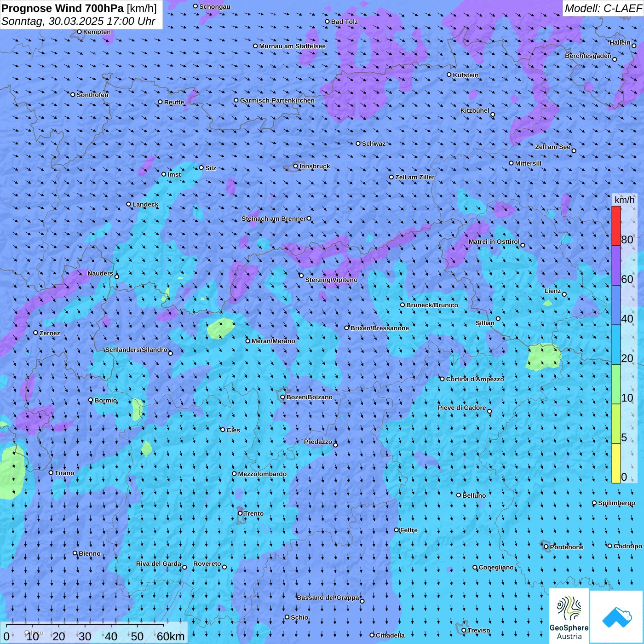Click the 'Schongau' label

[214, 6]
